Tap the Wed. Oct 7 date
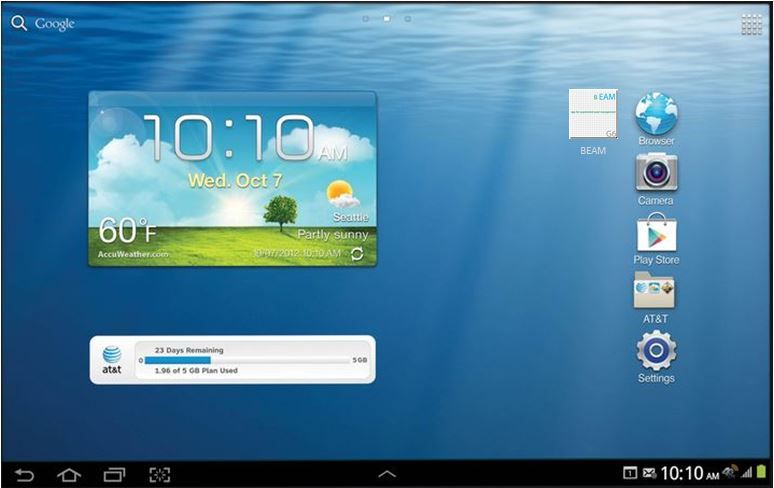Viewport: 774px width, 488px height. [235, 181]
